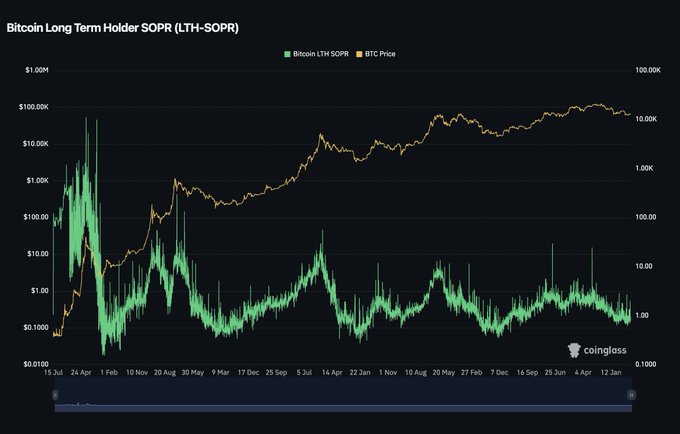Click the 17 Dec date label
Viewport: 680px width, 434px height.
(x=248, y=372)
